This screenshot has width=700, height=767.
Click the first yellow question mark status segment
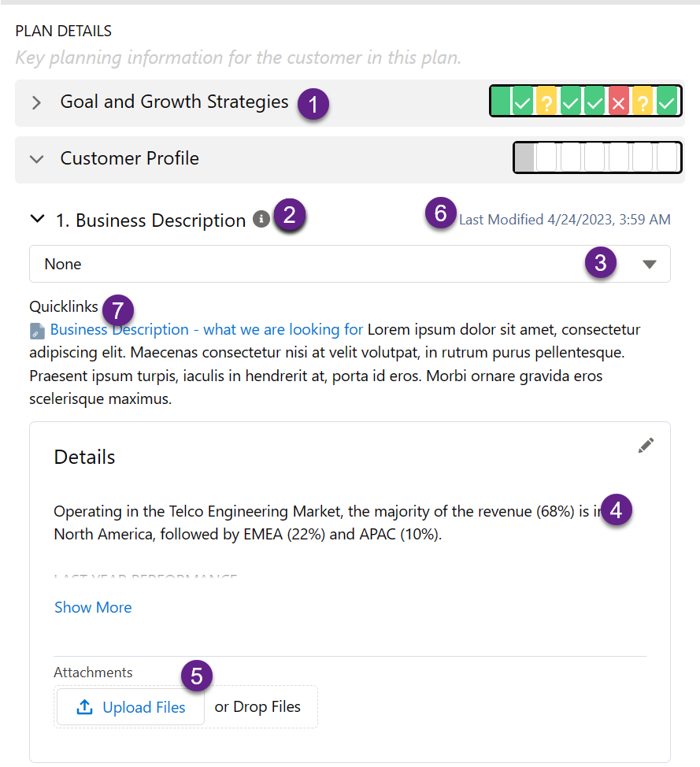point(546,102)
